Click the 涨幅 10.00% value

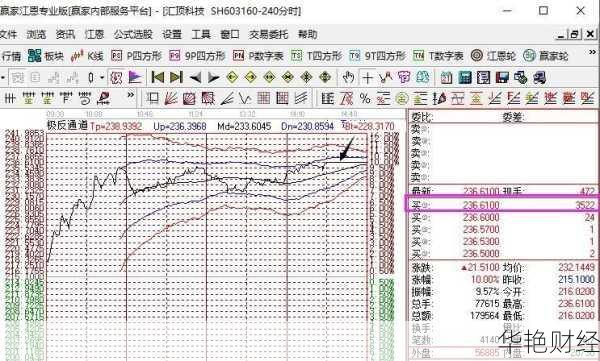[x=485, y=279]
